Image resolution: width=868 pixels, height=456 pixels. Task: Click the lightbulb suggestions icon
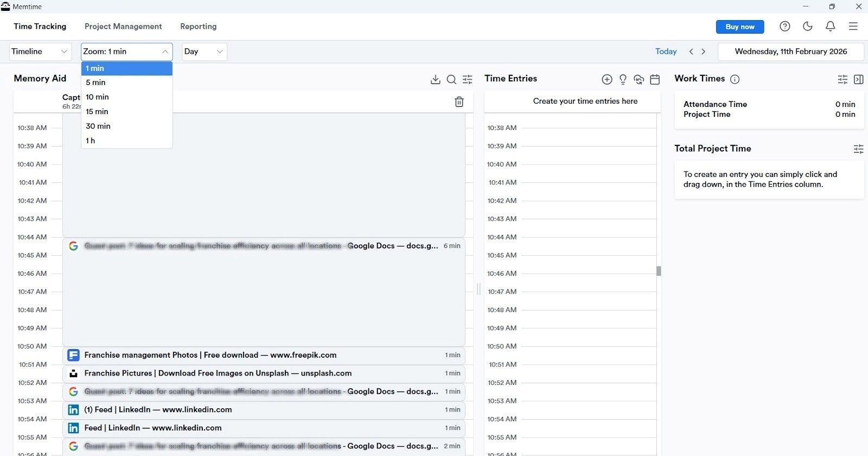[x=623, y=79]
